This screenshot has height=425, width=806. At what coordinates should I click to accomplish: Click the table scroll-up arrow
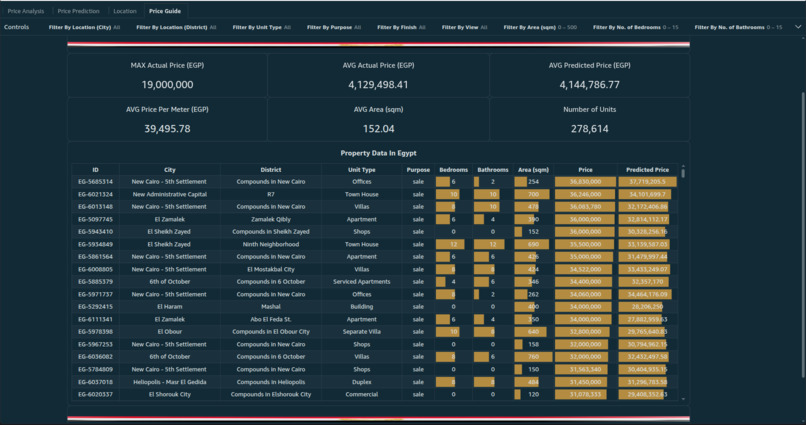tap(683, 166)
